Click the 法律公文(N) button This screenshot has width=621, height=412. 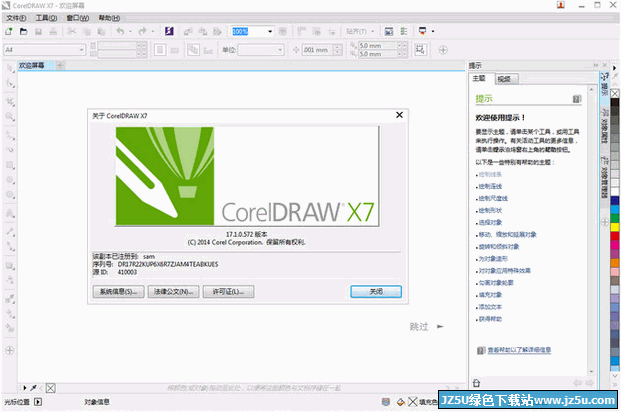[x=173, y=292]
